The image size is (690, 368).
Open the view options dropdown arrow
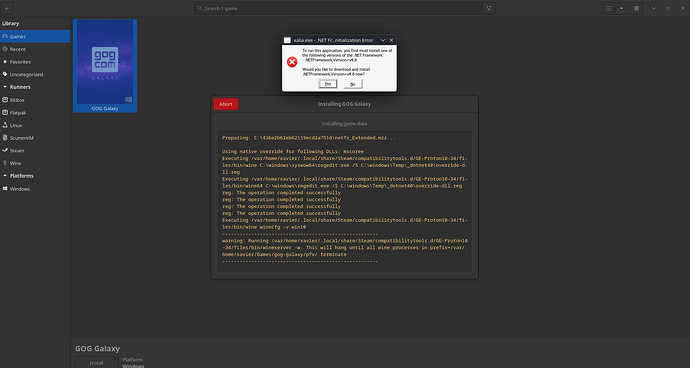[621, 8]
